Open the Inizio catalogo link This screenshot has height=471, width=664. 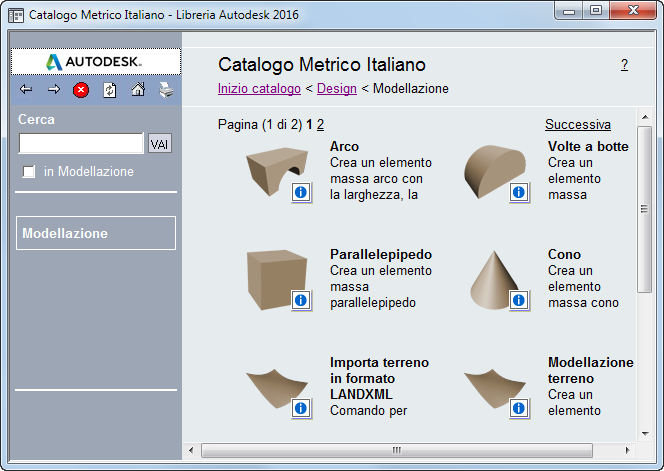tap(259, 89)
